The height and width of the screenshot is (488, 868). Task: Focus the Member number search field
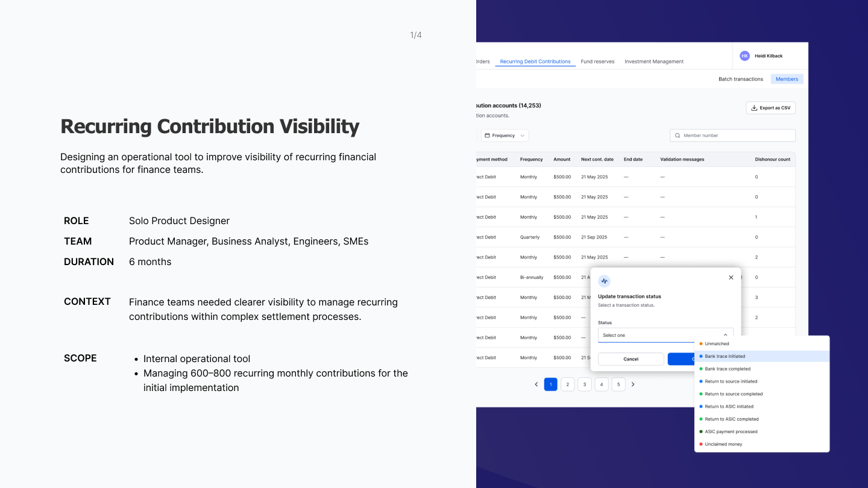pyautogui.click(x=732, y=136)
